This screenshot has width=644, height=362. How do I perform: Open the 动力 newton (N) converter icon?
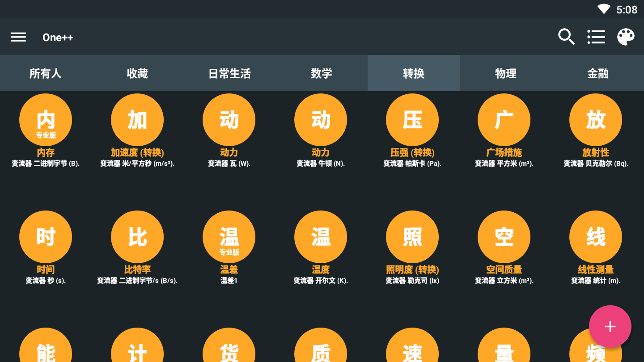[321, 120]
